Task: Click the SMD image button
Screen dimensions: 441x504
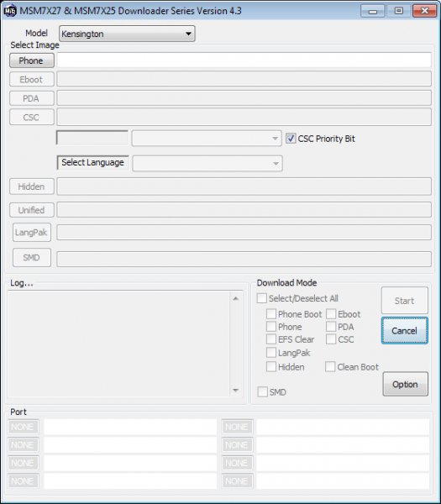Action: click(32, 258)
